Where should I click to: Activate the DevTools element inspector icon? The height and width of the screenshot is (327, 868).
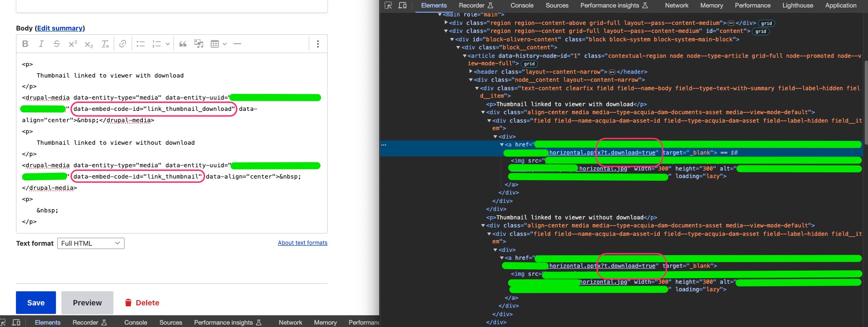(x=388, y=6)
